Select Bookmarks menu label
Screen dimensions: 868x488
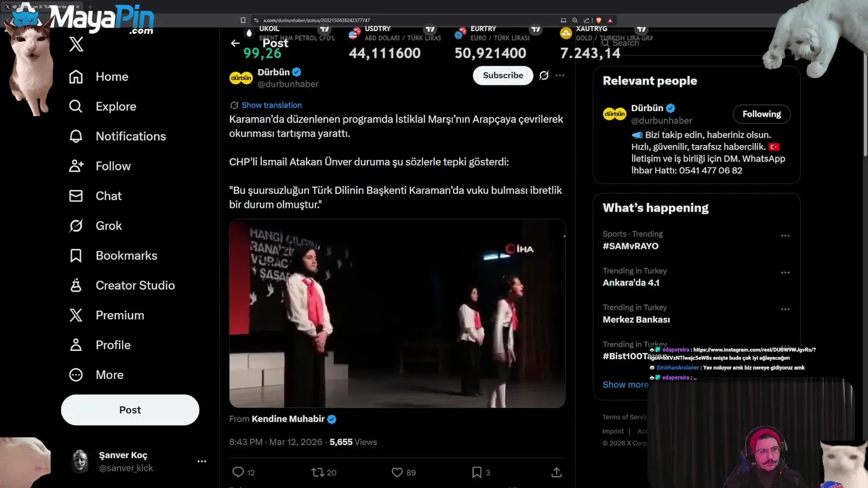coord(126,256)
